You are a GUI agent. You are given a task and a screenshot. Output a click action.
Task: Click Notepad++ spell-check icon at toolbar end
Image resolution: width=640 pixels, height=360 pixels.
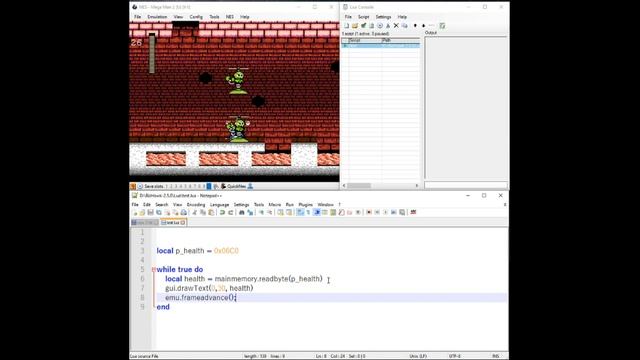(413, 212)
